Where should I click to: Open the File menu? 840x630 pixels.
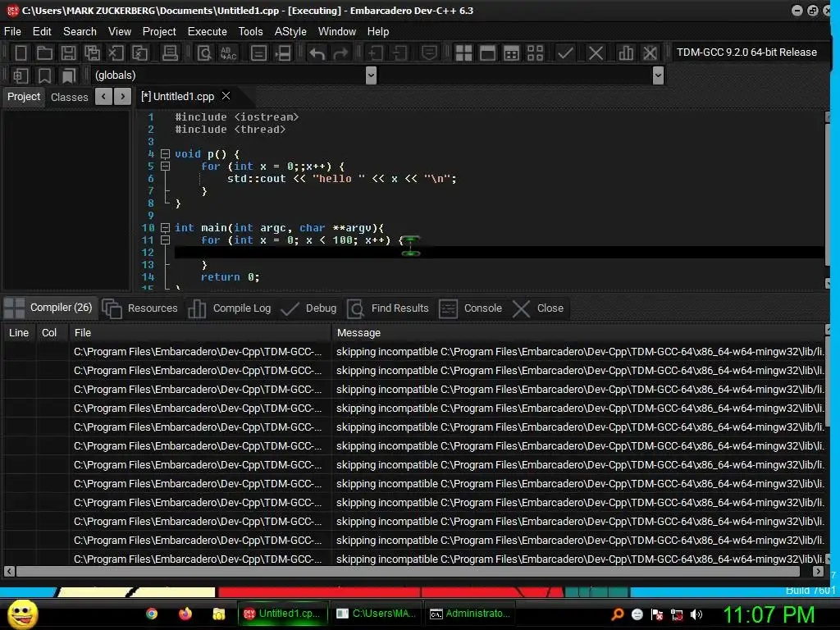coord(13,32)
